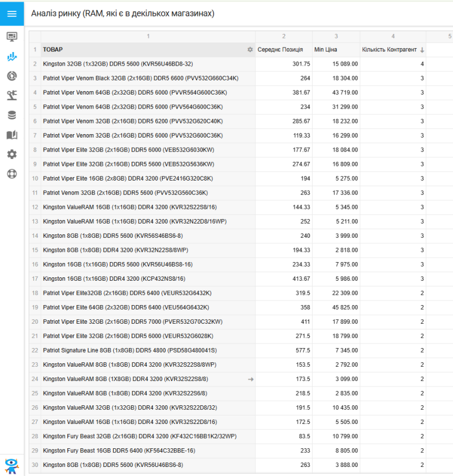Sort by Кількість Контрагент arrow
This screenshot has width=453, height=476.
tap(422, 50)
